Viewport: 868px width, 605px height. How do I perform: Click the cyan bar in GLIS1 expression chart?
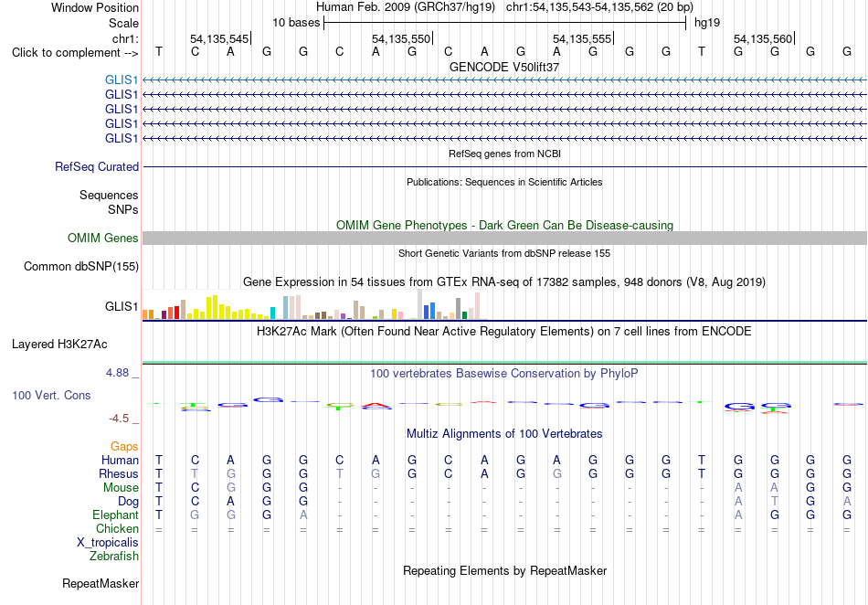point(272,313)
